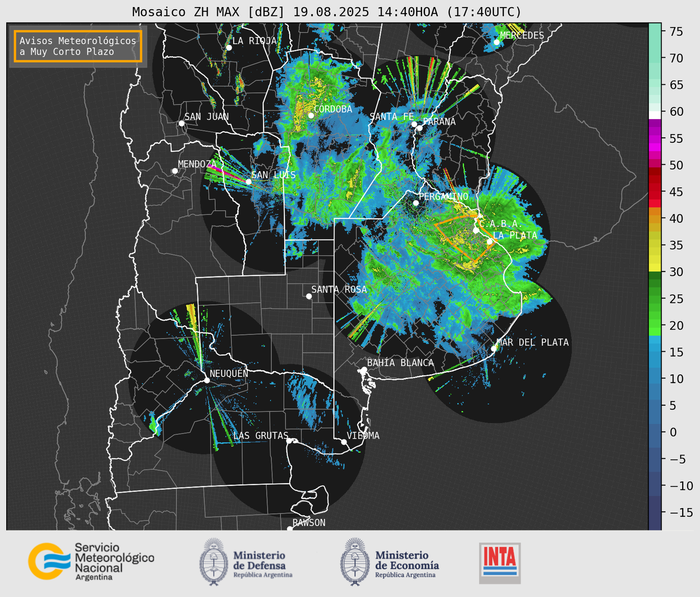Click the 'MENDOZA' map label
The width and height of the screenshot is (700, 597).
tap(198, 164)
